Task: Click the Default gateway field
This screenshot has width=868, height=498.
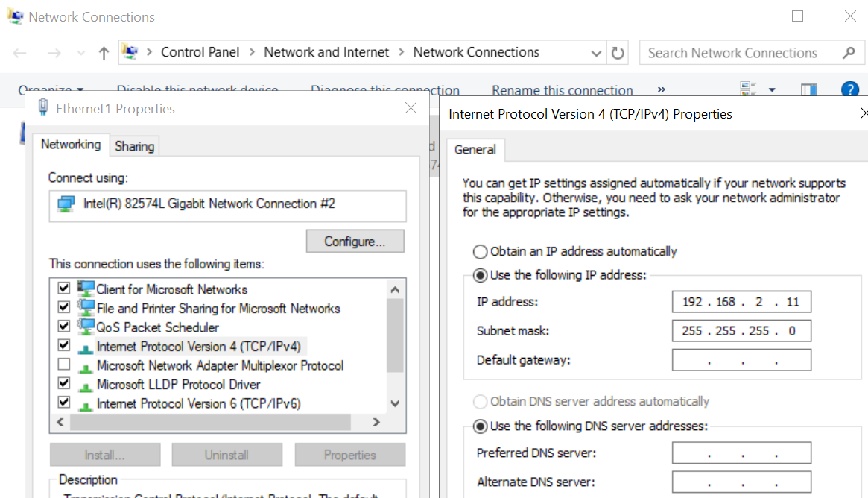Action: point(742,360)
